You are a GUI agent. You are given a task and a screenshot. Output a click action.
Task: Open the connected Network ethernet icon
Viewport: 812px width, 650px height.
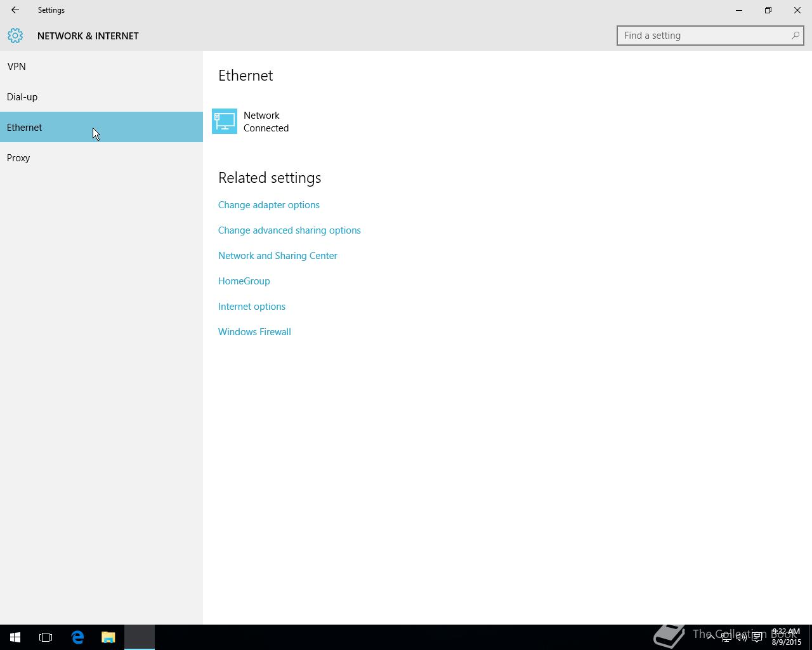(x=225, y=121)
